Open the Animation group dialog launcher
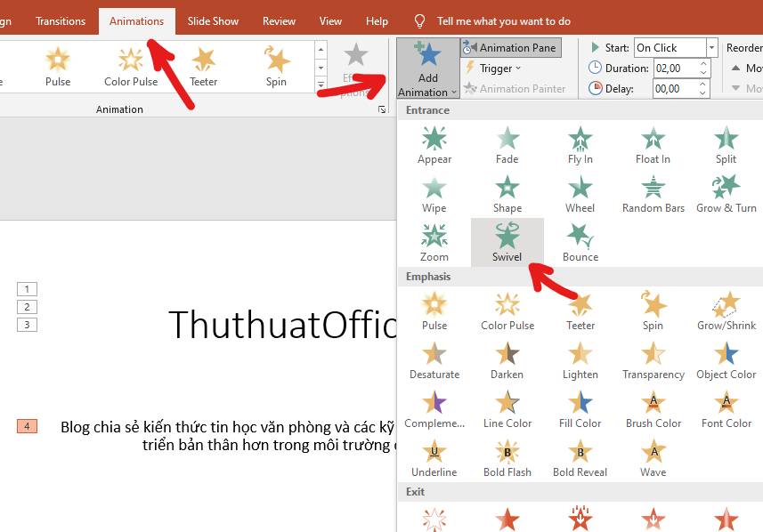The height and width of the screenshot is (532, 763). click(x=382, y=109)
